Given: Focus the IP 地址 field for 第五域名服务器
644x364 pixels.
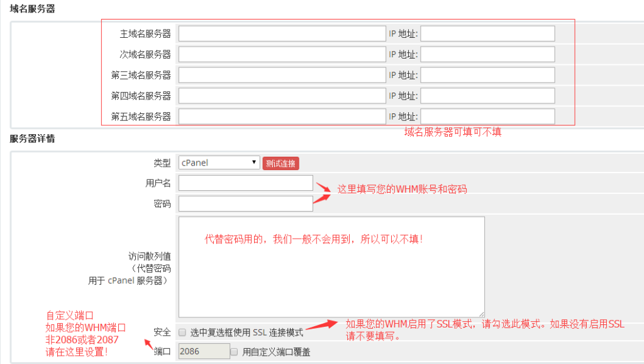Looking at the screenshot, I should 487,117.
